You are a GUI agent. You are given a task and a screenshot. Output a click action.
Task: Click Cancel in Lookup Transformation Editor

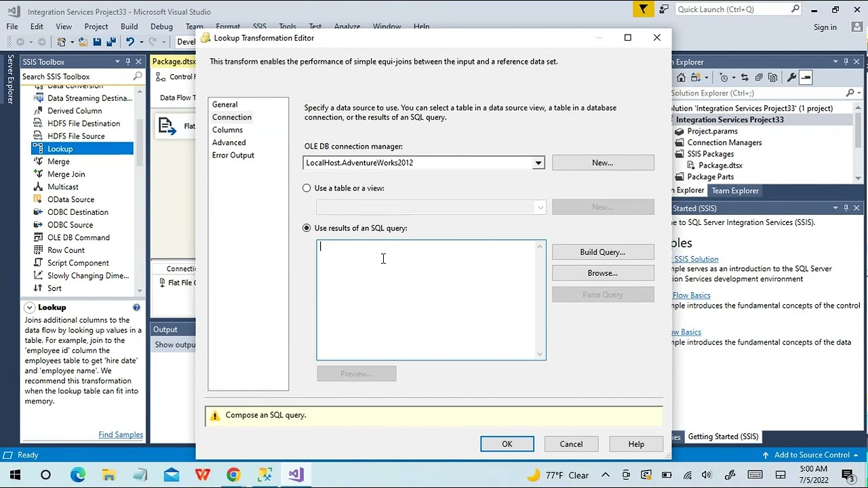[x=571, y=444]
